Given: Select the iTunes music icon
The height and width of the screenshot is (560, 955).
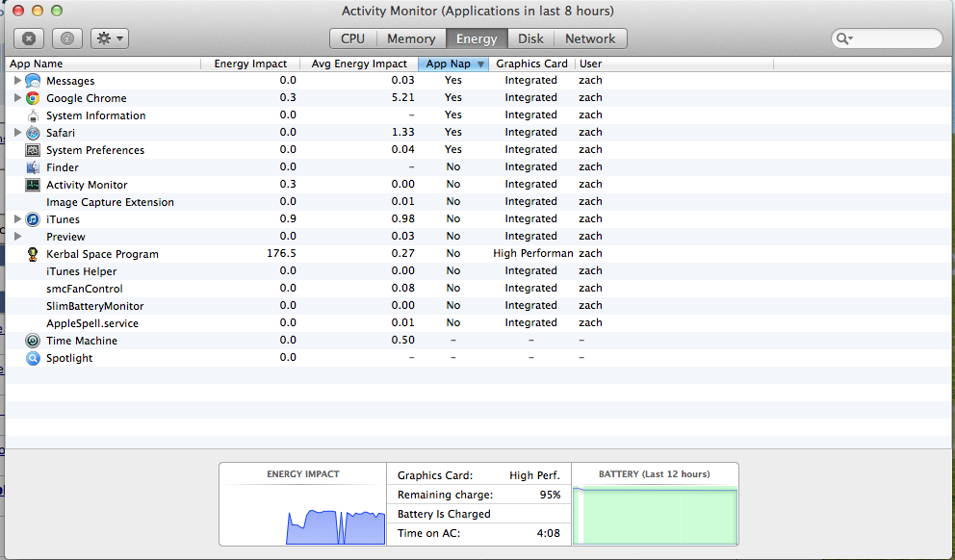Looking at the screenshot, I should [x=33, y=219].
